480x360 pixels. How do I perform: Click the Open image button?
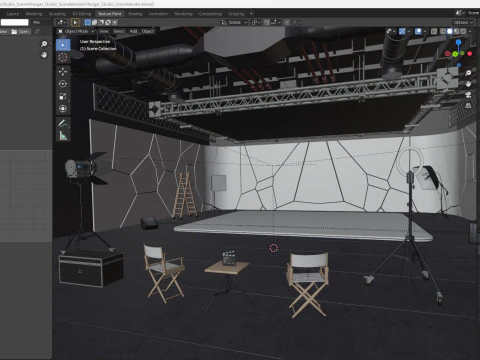pos(20,32)
